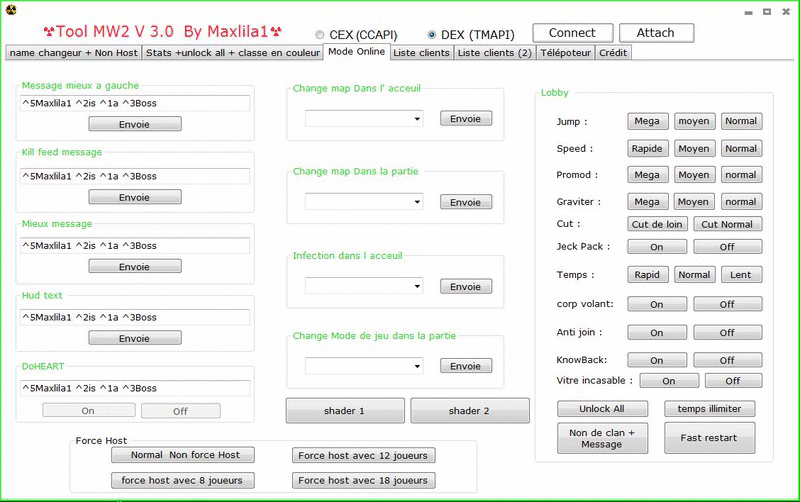The width and height of the screenshot is (800, 502).
Task: Click Envoie for Change Mode de jeu
Action: click(x=466, y=366)
